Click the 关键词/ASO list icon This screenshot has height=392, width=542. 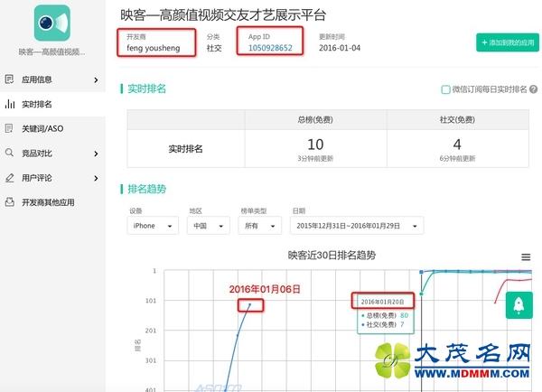[9, 128]
